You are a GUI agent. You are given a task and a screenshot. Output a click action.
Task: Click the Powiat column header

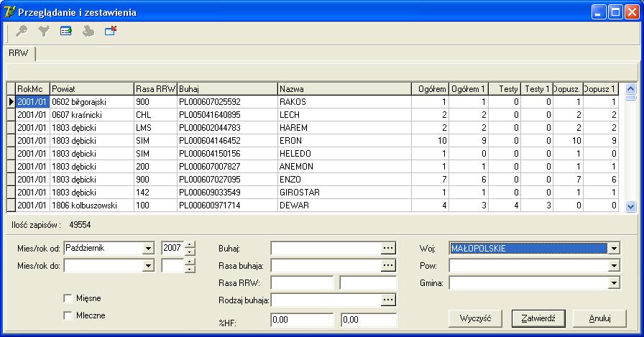92,88
